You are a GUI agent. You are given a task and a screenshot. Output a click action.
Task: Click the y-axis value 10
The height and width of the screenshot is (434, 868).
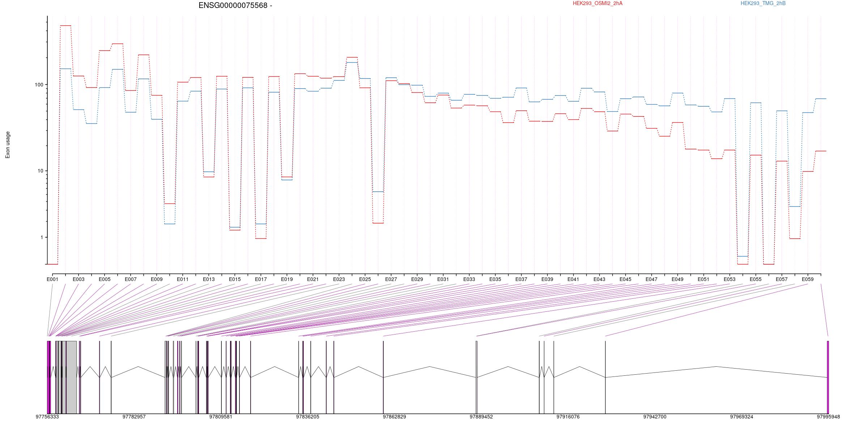[40, 171]
